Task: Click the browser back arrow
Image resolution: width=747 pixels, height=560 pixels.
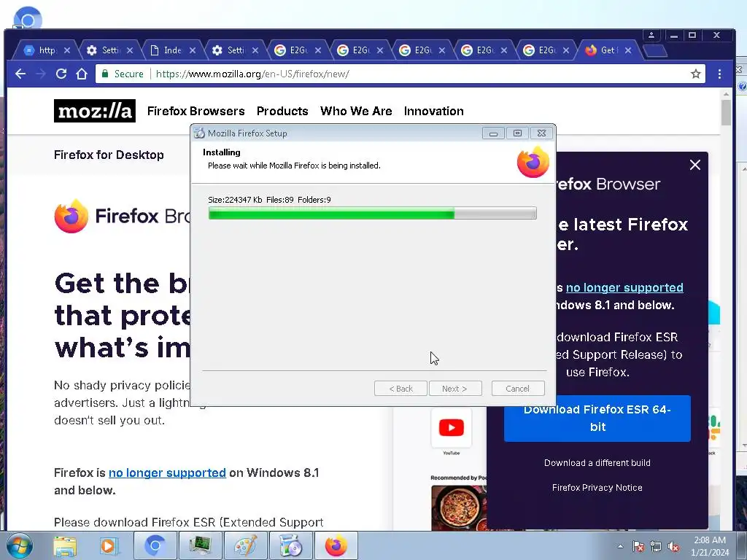Action: coord(20,74)
